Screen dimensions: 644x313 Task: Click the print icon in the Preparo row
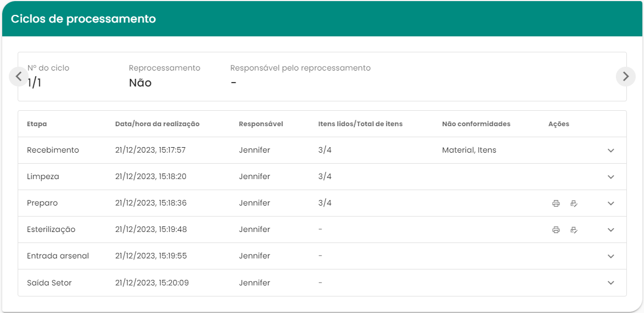(556, 203)
